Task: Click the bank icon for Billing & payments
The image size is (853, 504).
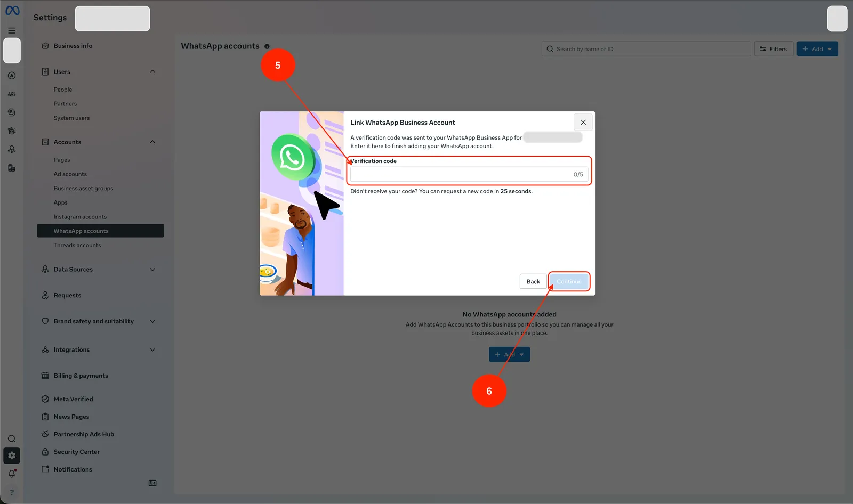Action: (x=45, y=376)
